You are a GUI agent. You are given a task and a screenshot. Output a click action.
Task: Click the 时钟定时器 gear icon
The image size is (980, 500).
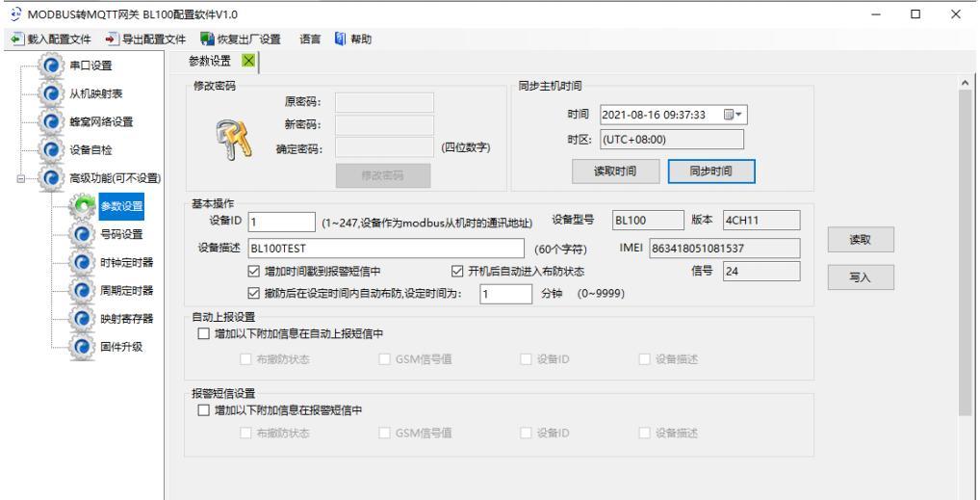(81, 263)
